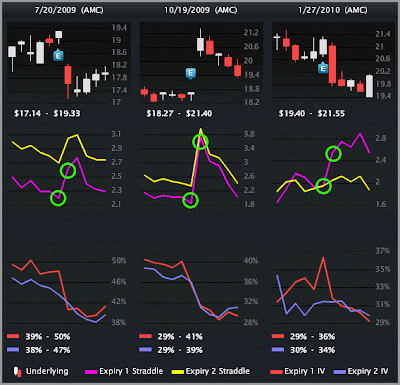The width and height of the screenshot is (400, 385).
Task: Click the earnings E marker on 7/20/2009 chart
Action: coord(58,55)
